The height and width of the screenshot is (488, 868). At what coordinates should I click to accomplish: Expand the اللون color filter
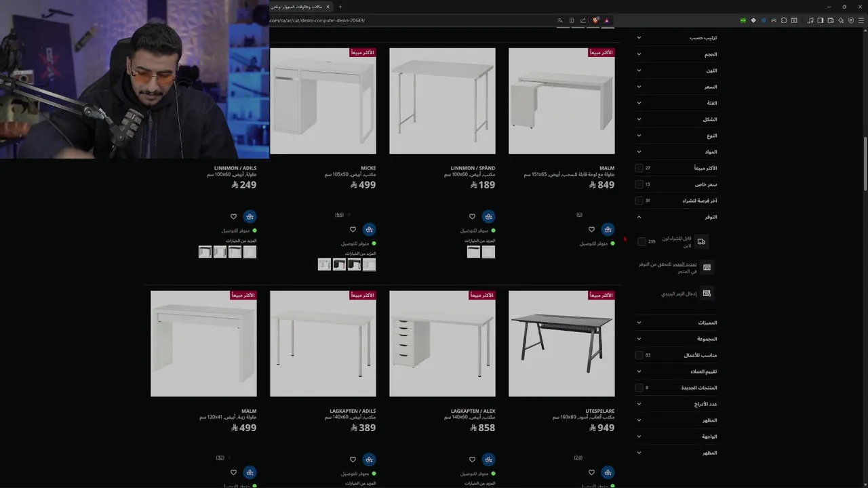tap(676, 70)
